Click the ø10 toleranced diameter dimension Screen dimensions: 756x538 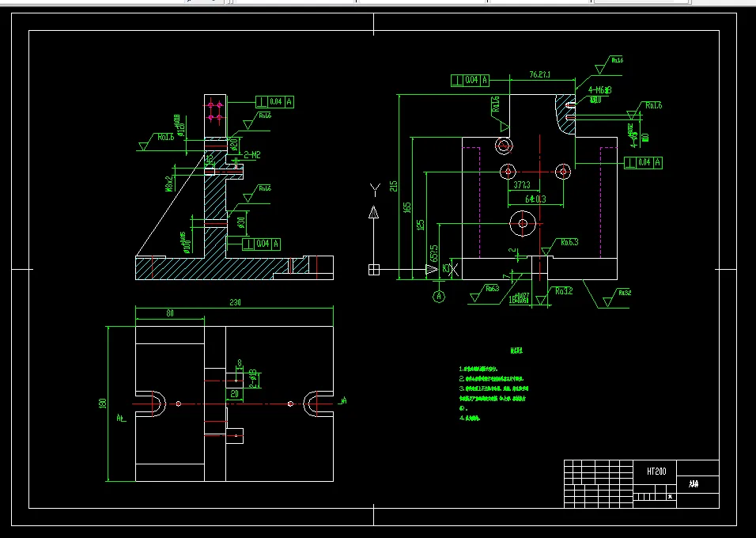185,243
